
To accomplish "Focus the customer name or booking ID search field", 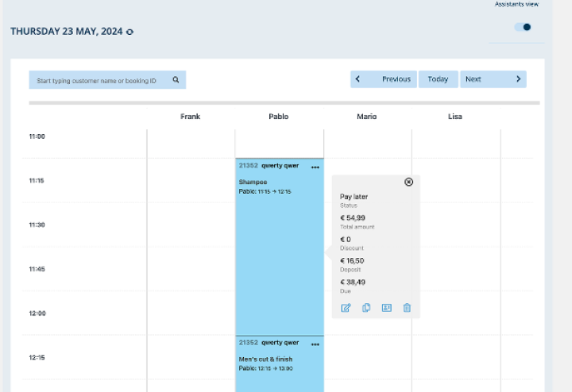I will coord(107,80).
